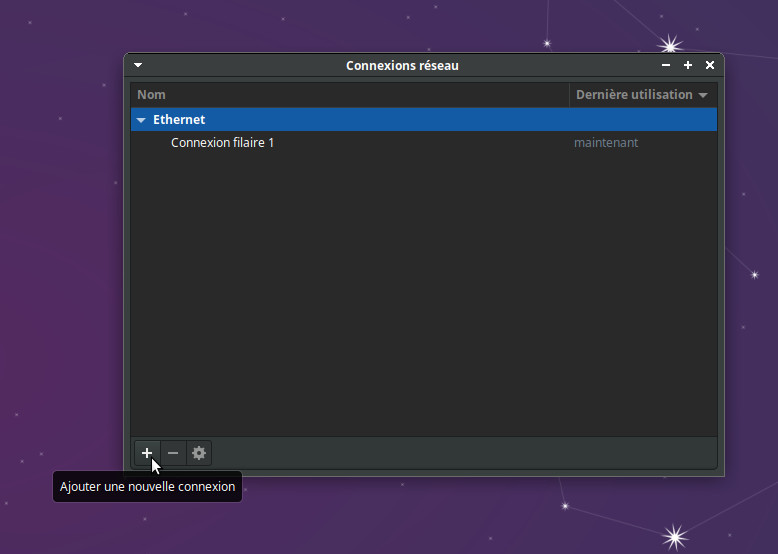Open the window menu arrow in title bar

click(138, 65)
